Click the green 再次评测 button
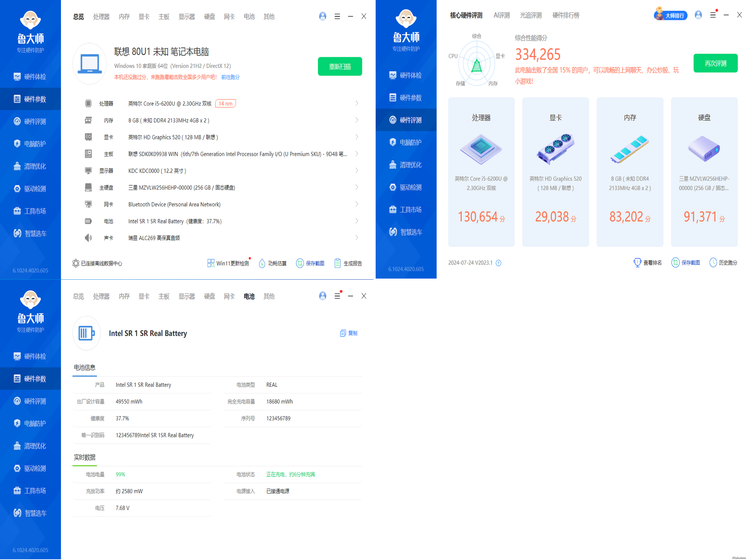Viewport: 747px width, 560px height. click(715, 63)
